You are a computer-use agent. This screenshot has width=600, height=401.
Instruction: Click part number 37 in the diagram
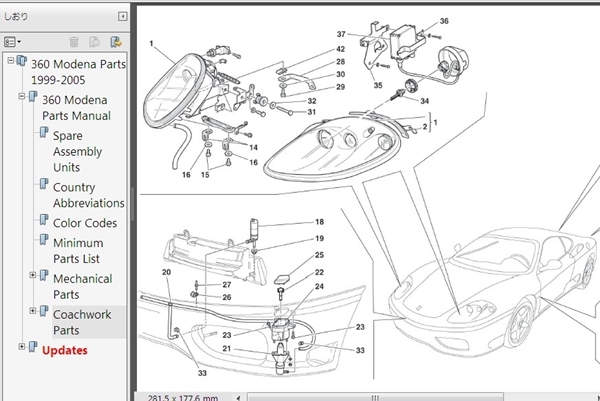(341, 34)
